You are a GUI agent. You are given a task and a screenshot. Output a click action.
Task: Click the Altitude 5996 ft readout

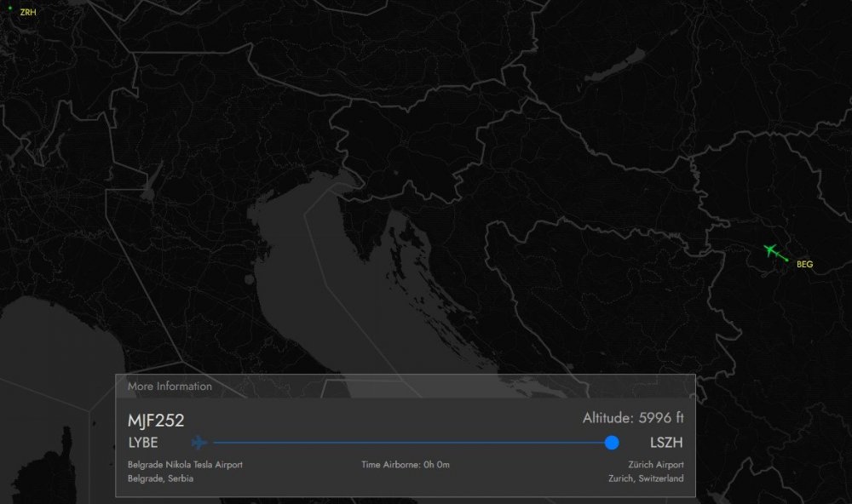tap(632, 418)
